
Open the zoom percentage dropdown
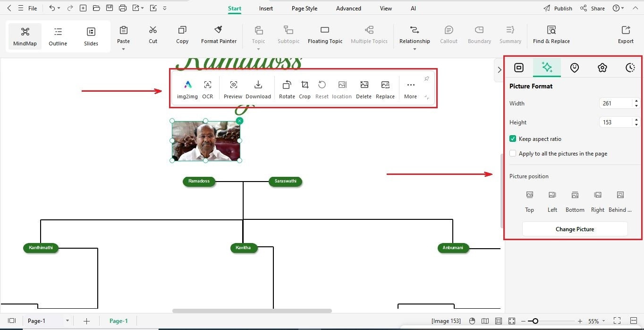603,321
